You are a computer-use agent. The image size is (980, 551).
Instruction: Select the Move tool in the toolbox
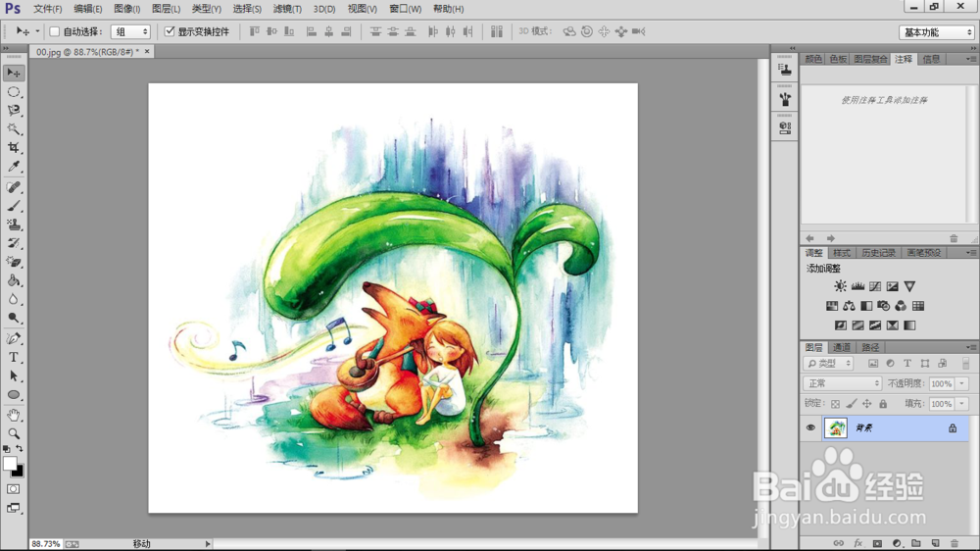(13, 74)
